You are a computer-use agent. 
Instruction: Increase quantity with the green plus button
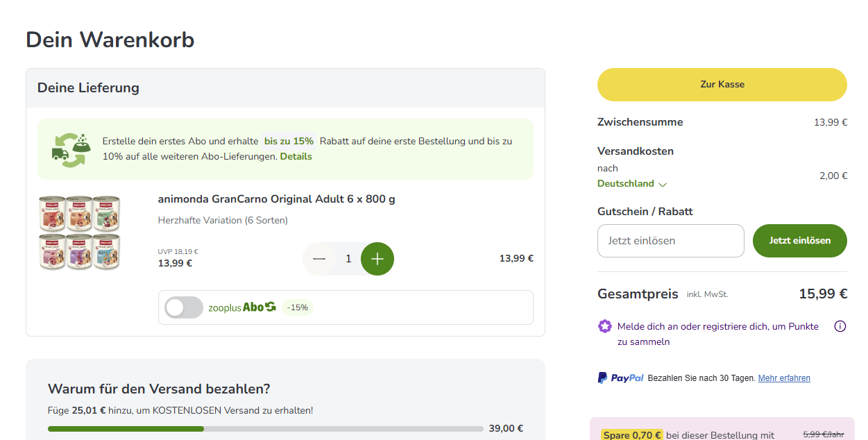(377, 259)
